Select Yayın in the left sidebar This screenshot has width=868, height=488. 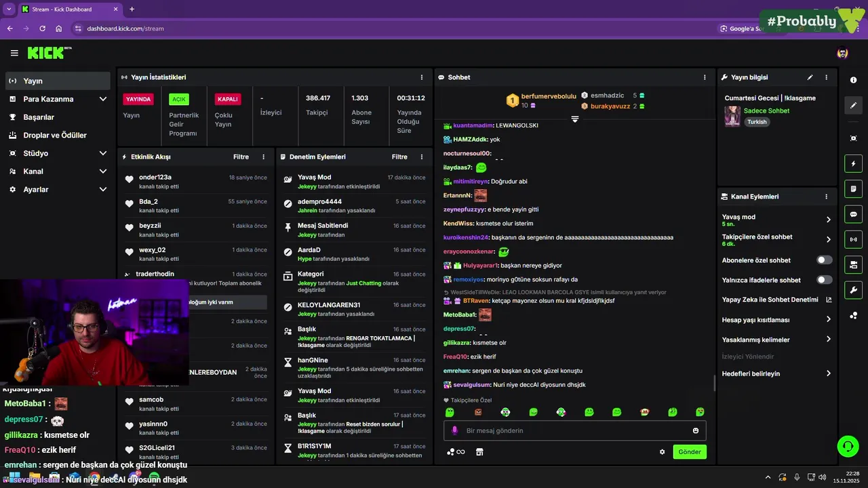pyautogui.click(x=58, y=81)
